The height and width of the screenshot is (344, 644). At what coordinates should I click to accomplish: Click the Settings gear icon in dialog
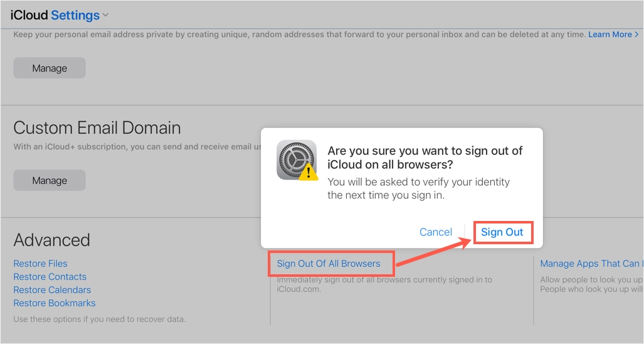(x=296, y=159)
